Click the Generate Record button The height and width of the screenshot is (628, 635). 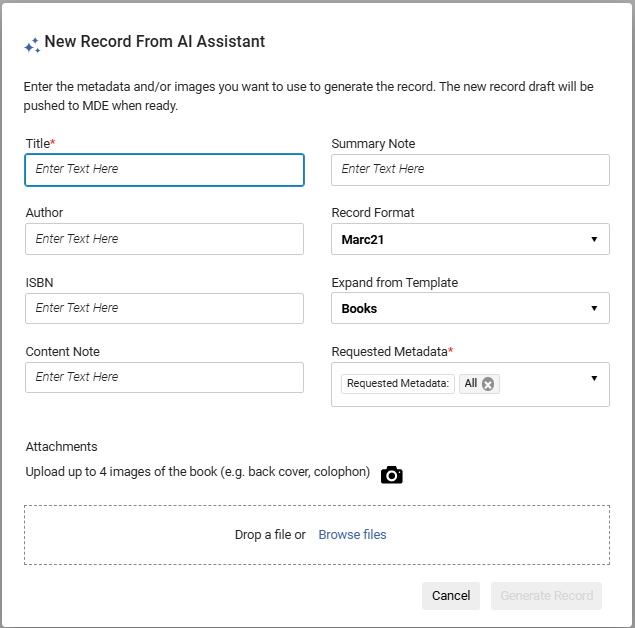coord(546,596)
